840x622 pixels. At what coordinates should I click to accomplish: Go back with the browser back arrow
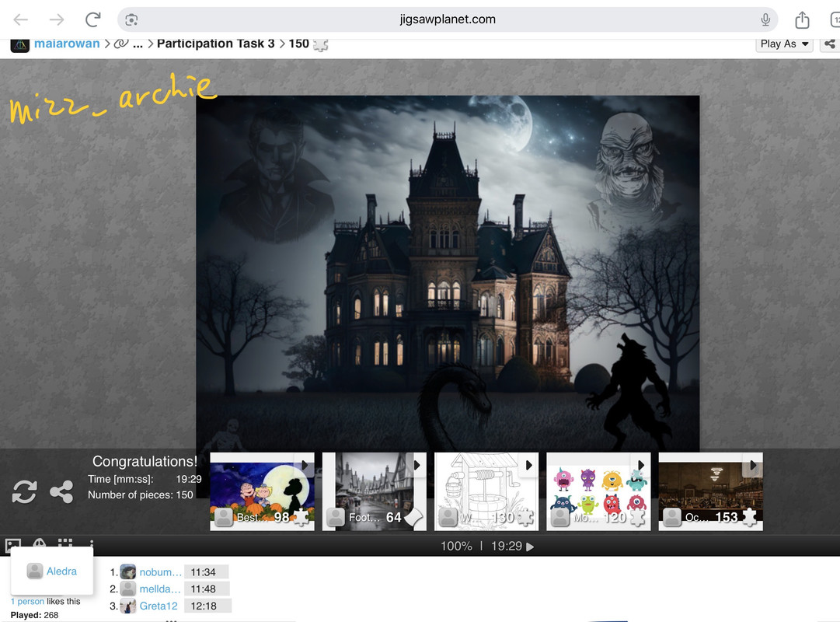(21, 20)
